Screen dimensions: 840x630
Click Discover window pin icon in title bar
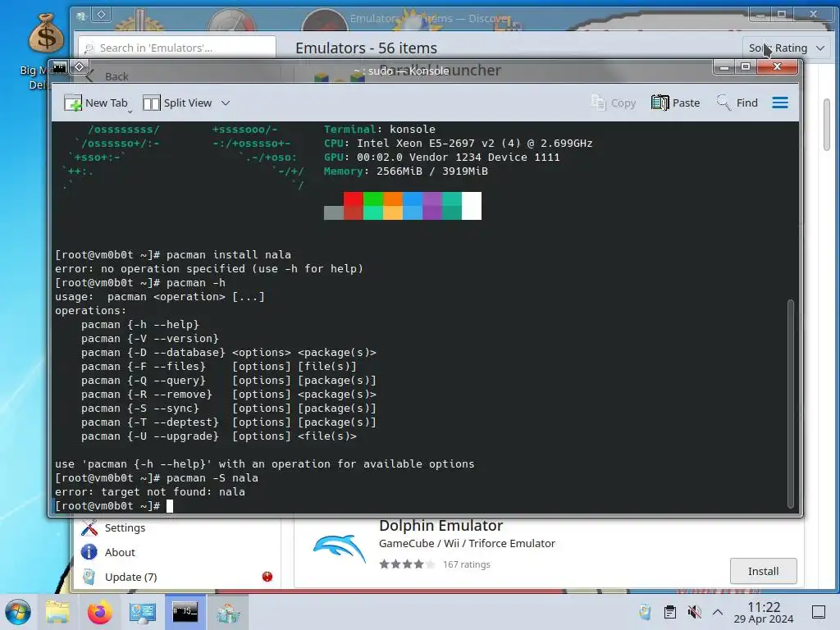101,15
